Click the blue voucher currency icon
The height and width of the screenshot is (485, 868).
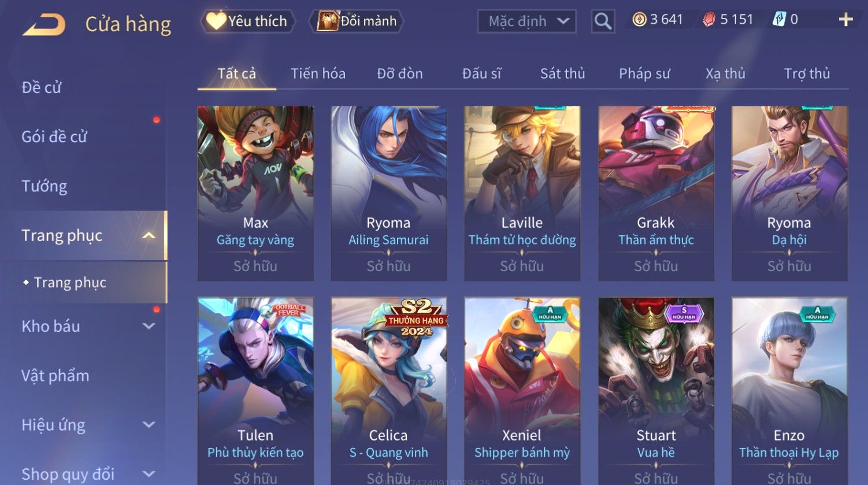(779, 20)
